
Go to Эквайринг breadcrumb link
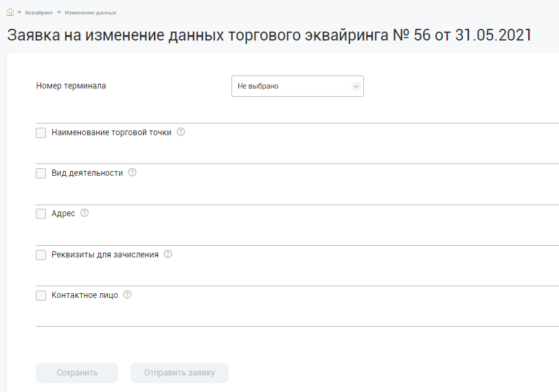click(40, 12)
